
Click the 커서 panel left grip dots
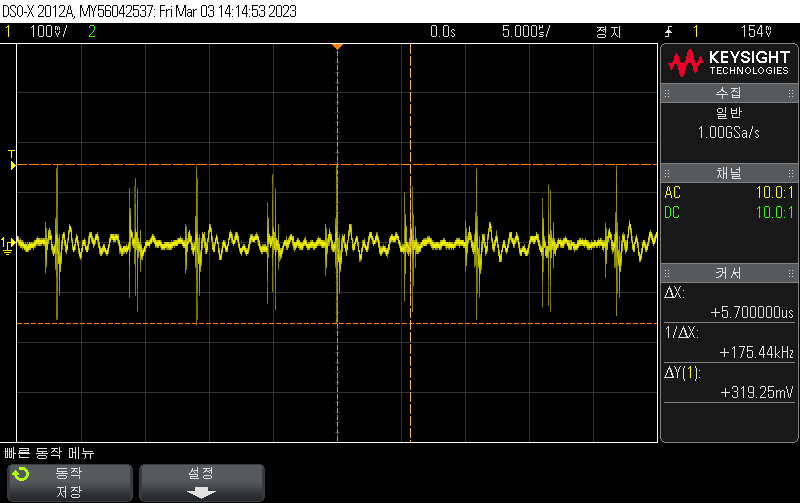click(x=667, y=273)
